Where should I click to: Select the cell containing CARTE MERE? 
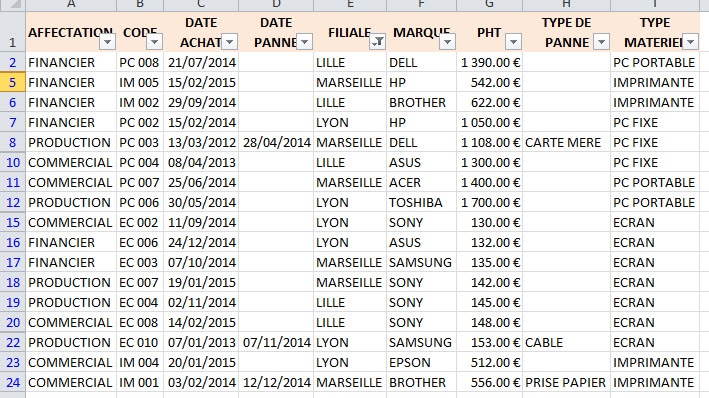[x=566, y=142]
